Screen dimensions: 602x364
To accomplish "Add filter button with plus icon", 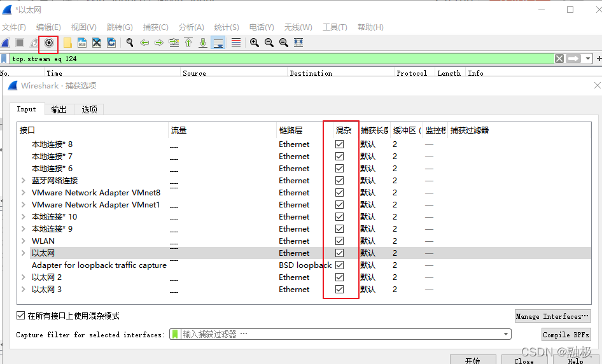I will point(599,59).
